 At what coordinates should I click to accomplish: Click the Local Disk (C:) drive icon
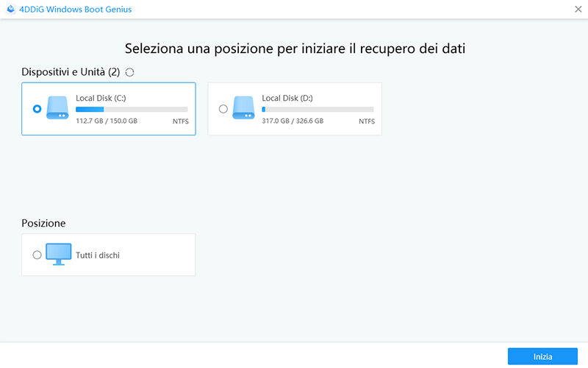pos(57,108)
